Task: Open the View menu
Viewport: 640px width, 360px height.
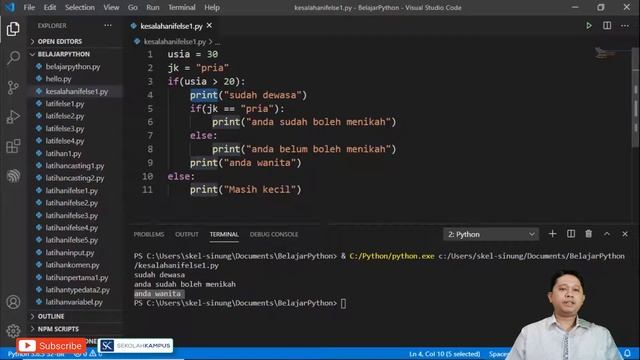Action: pyautogui.click(x=111, y=7)
